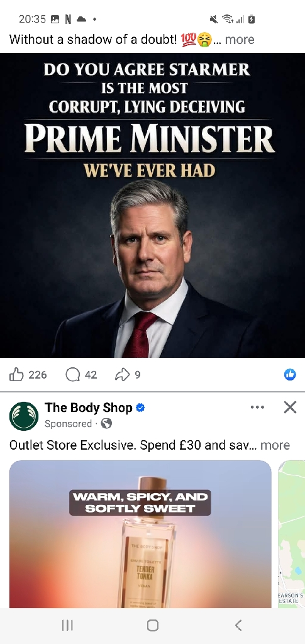Image resolution: width=305 pixels, height=644 pixels.
Task: Open the map carousel card
Action: [x=291, y=534]
